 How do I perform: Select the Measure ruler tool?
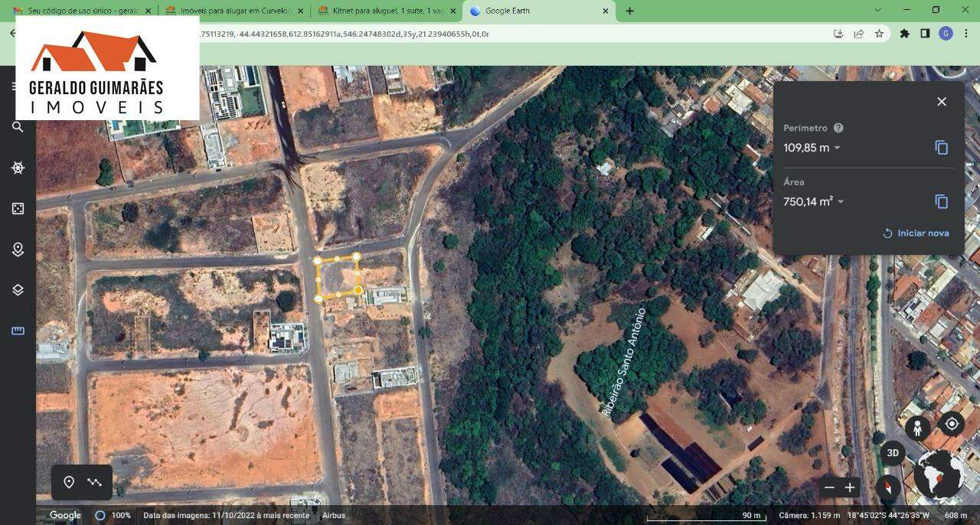tap(18, 331)
